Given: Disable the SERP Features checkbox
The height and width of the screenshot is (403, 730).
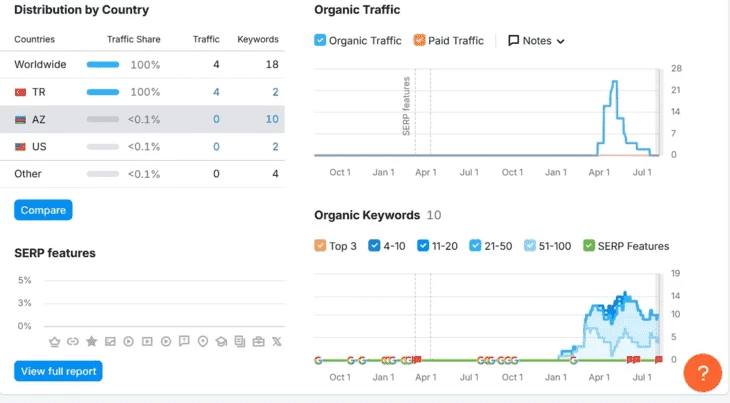Looking at the screenshot, I should [589, 245].
